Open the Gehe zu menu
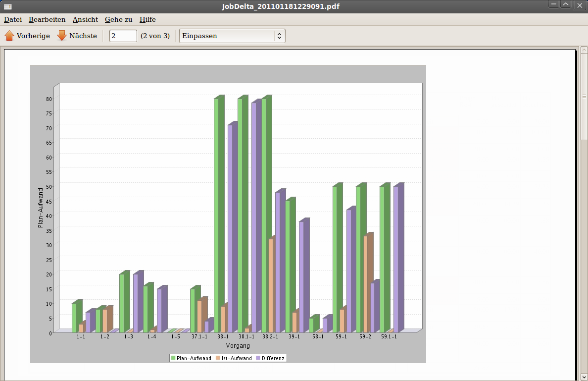Image resolution: width=588 pixels, height=381 pixels. 118,20
